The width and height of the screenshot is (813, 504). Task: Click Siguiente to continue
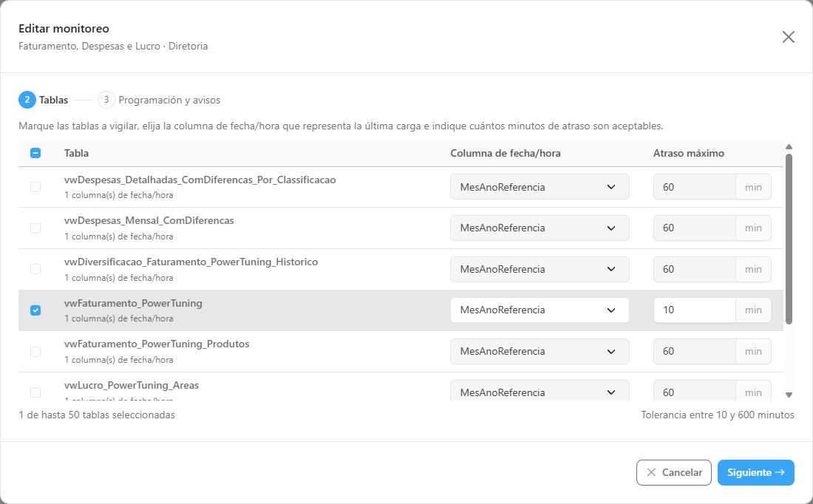click(x=756, y=472)
